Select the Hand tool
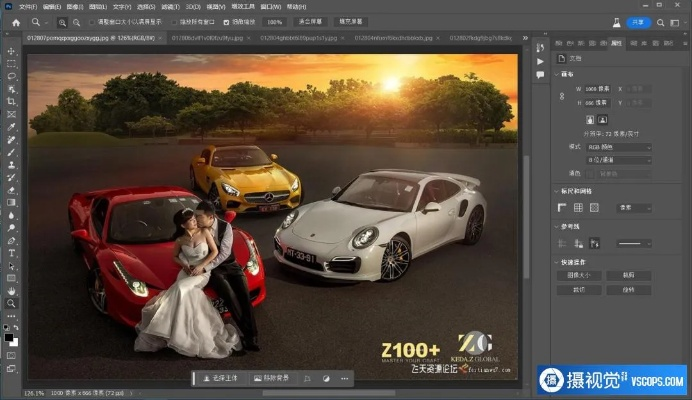This screenshot has width=692, height=400. pos(12,291)
